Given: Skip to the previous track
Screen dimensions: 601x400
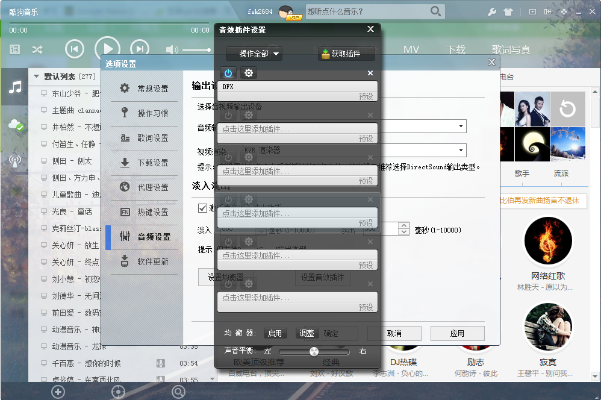Looking at the screenshot, I should 74,48.
